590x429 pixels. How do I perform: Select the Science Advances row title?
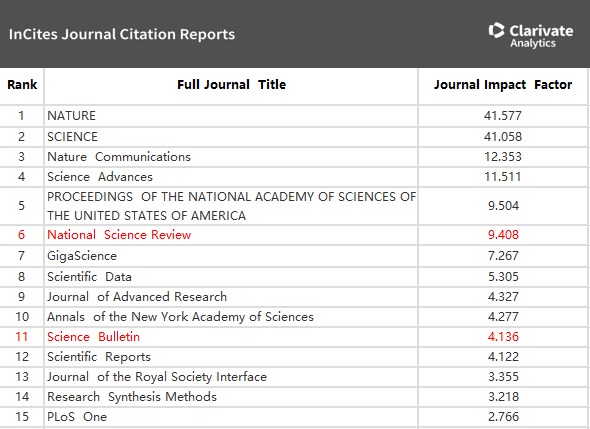coord(100,177)
